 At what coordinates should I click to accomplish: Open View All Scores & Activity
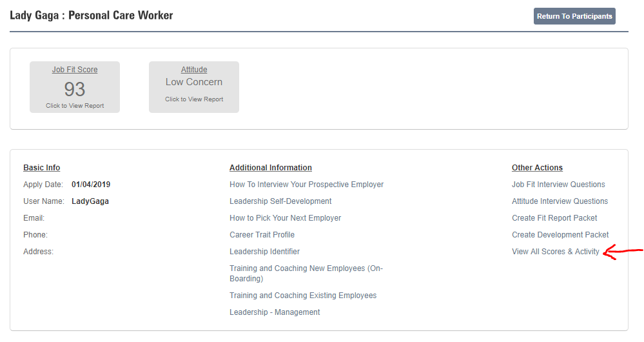coord(555,252)
